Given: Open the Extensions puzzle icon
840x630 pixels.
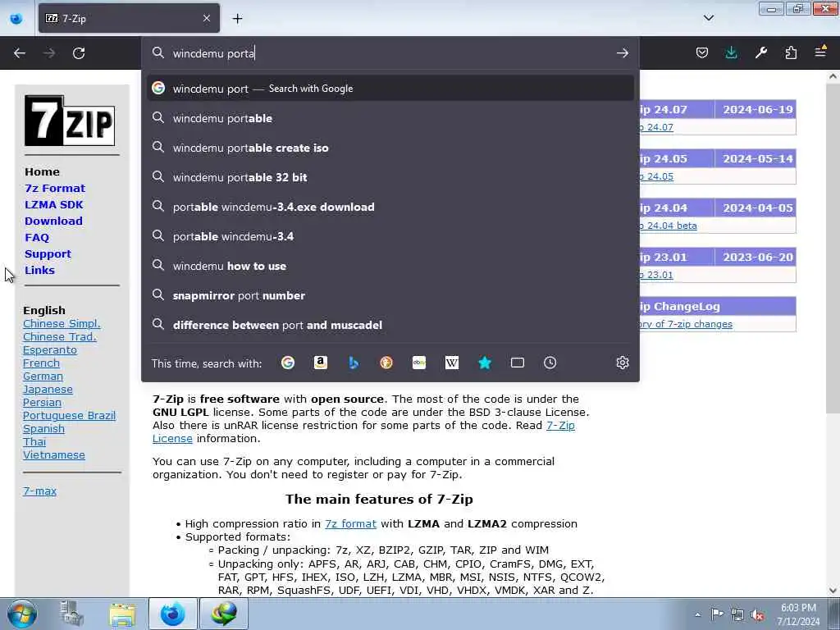Looking at the screenshot, I should (x=791, y=52).
